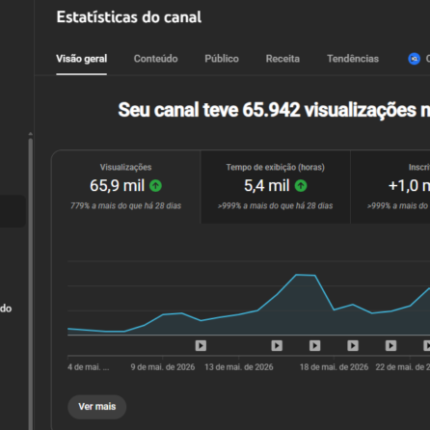Viewport: 430px width, 430px height.
Task: Select the Inscritos +1,0 metric card
Action: coord(390,187)
